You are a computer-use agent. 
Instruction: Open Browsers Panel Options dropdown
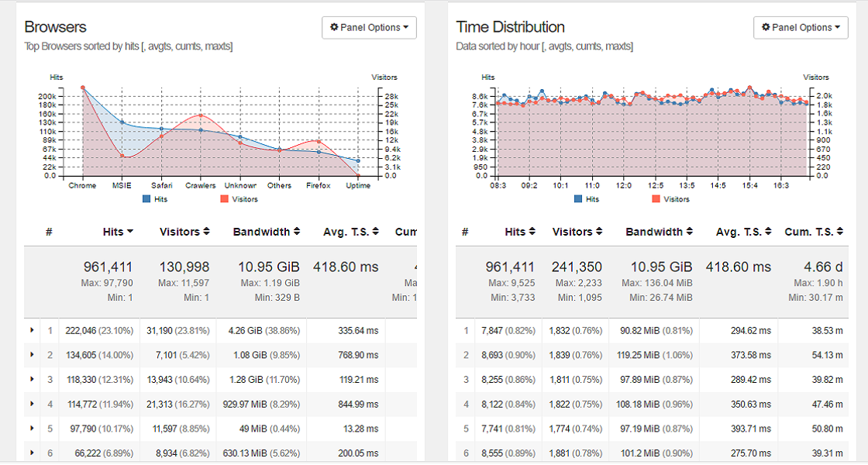(x=369, y=27)
